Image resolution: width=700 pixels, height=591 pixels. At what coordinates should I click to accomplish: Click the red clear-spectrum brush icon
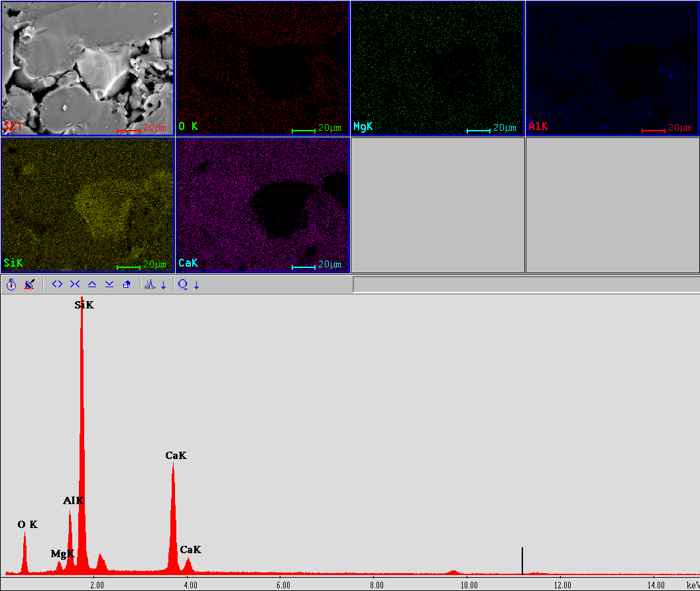coord(29,285)
